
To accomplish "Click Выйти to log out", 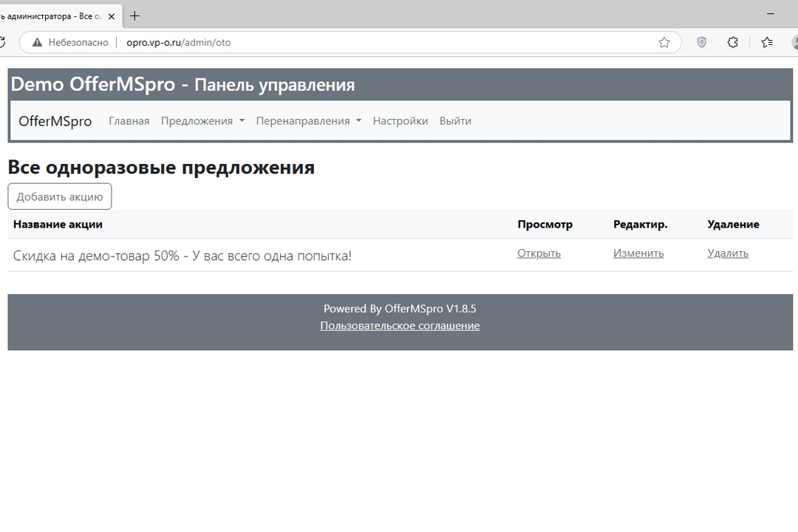I will pos(455,121).
